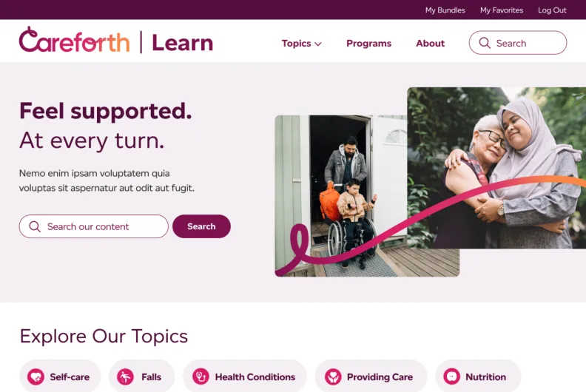Click the Self-care heart icon

coord(36,376)
